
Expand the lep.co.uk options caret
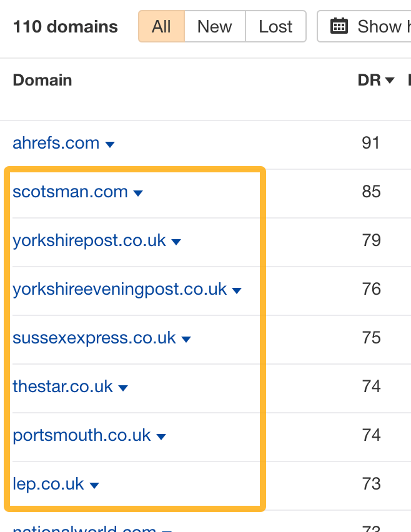[x=94, y=485]
